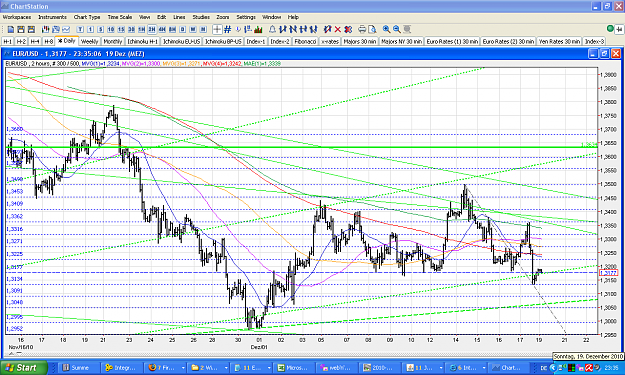625x375 pixels.
Task: Open the Time Scale menu
Action: (120, 17)
